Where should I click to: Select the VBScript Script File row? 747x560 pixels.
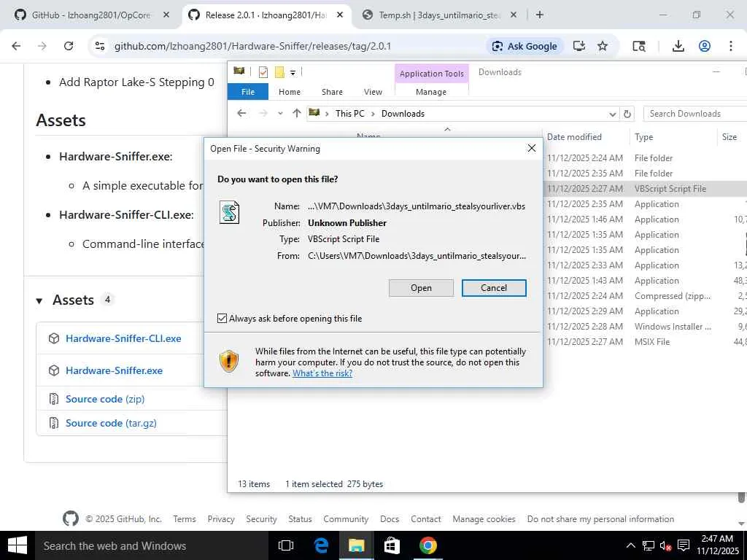click(x=645, y=189)
